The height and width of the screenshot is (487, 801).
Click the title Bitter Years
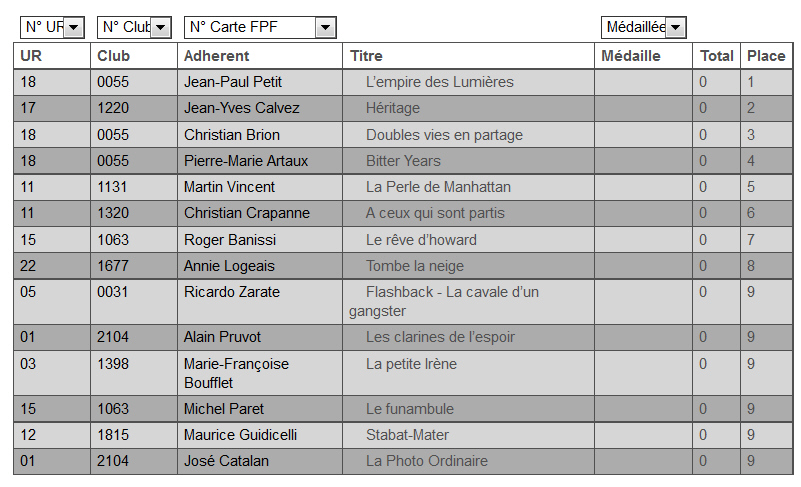pyautogui.click(x=403, y=160)
